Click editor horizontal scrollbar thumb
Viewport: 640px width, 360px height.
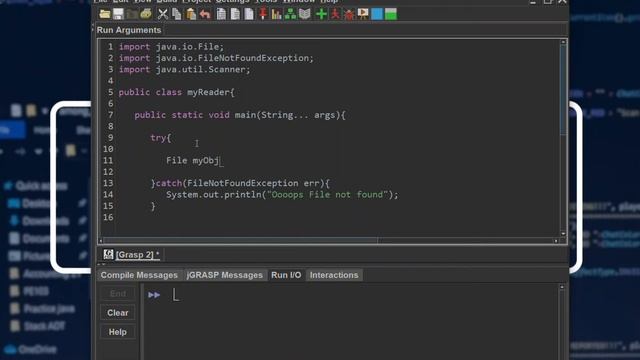(x=241, y=241)
